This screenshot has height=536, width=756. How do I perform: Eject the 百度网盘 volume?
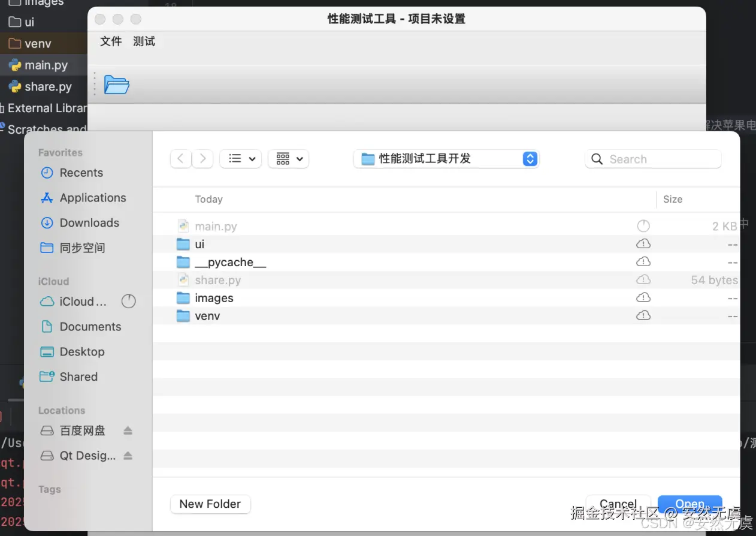[128, 430]
